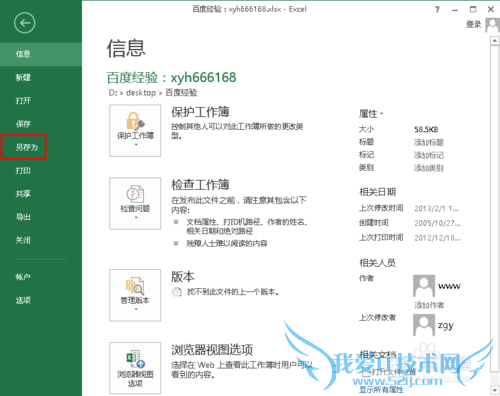Click the 百度经验：xyh666168 file title
The height and width of the screenshot is (396, 500).
[171, 77]
